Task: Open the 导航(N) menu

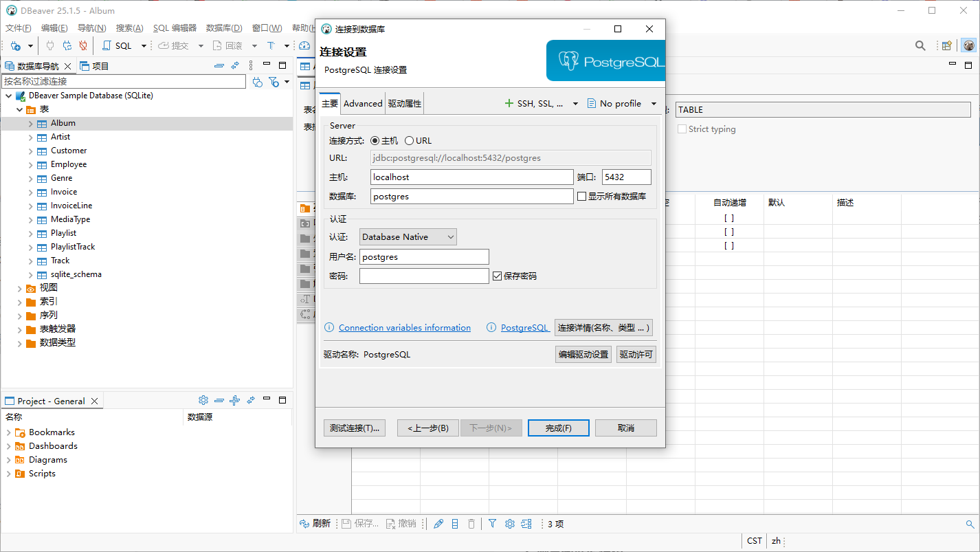Action: click(92, 28)
